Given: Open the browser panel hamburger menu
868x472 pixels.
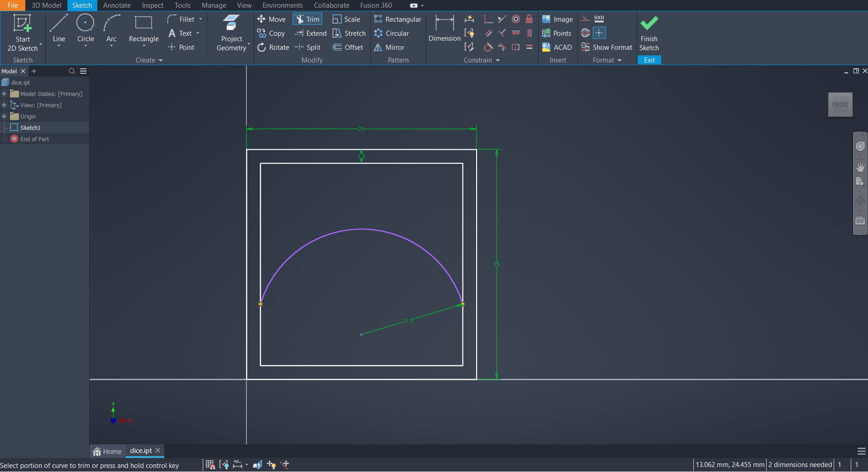Looking at the screenshot, I should (x=83, y=71).
